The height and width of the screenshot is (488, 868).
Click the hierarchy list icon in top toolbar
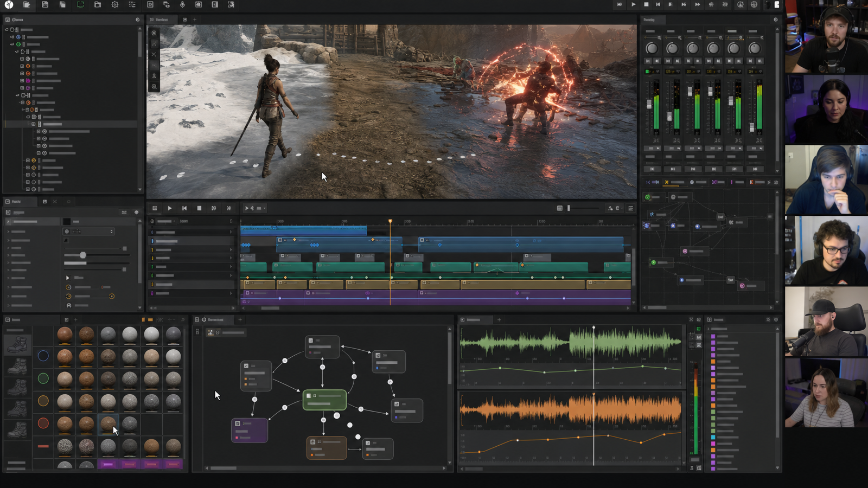132,4
